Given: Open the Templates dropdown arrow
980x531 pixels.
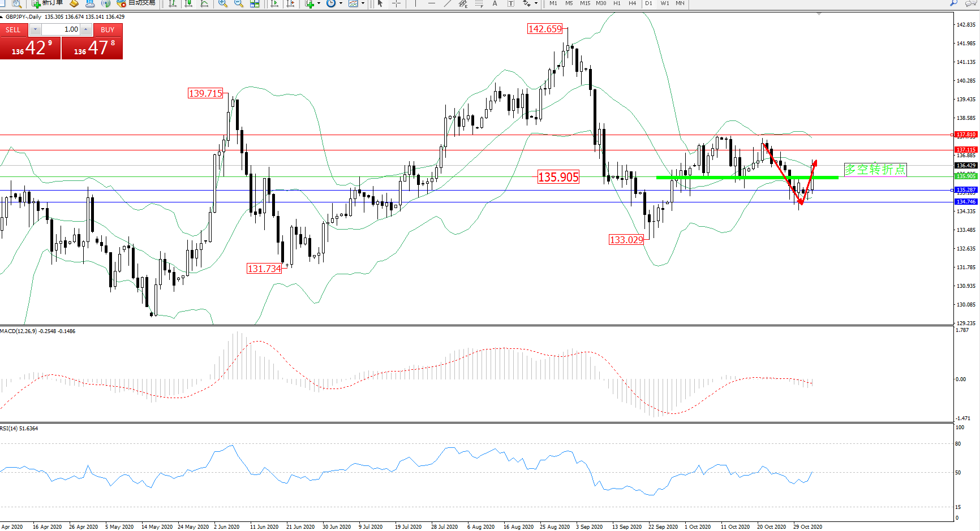Looking at the screenshot, I should point(363,3).
